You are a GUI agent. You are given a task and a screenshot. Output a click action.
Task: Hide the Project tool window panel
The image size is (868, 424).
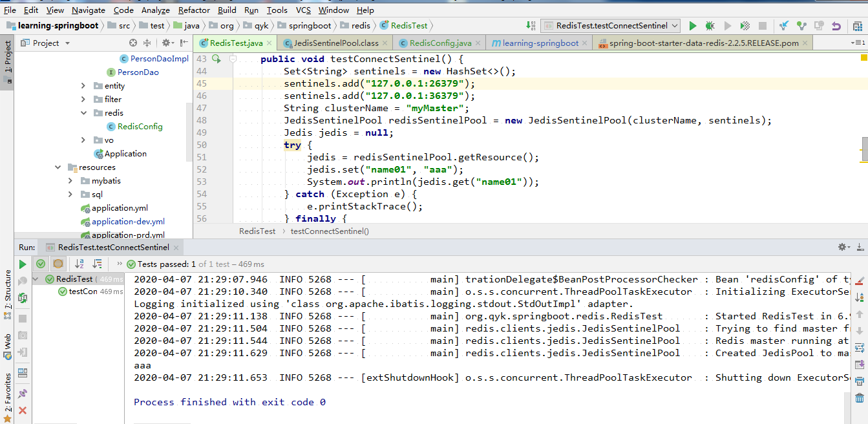point(184,43)
